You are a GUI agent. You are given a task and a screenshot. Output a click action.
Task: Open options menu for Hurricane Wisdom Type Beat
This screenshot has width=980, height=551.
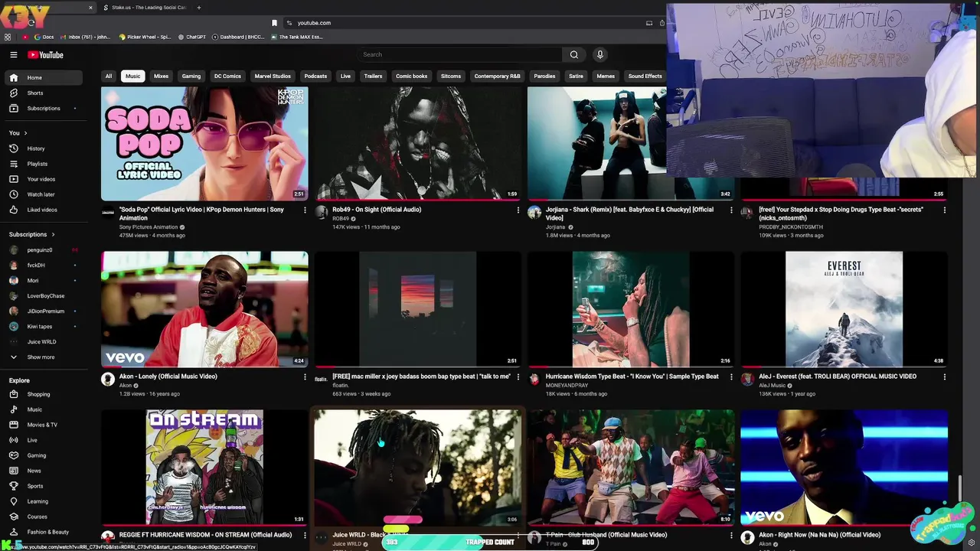point(730,377)
